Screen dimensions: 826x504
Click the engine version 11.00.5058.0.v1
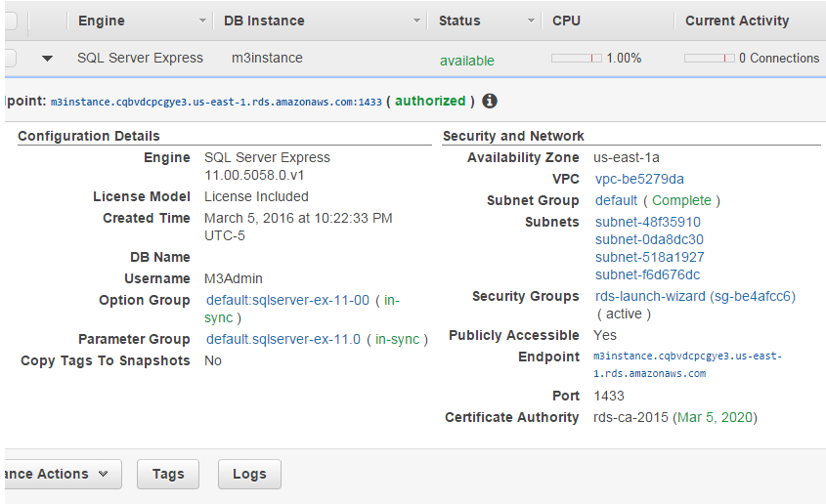click(x=254, y=175)
